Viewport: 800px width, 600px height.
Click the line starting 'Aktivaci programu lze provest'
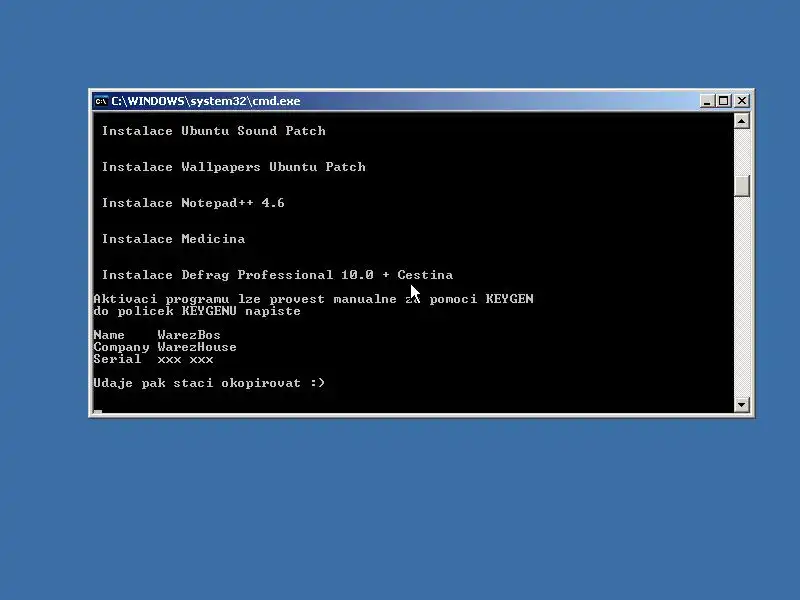313,299
